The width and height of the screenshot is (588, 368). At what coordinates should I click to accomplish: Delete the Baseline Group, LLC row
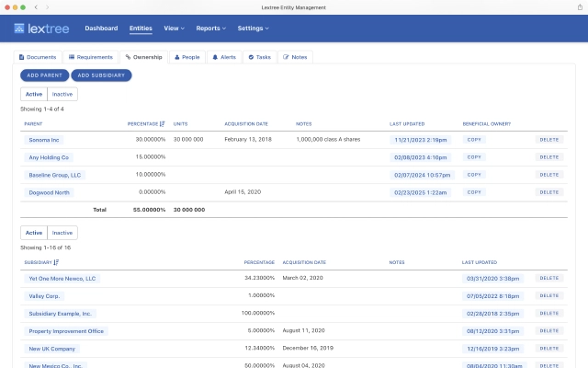(549, 175)
